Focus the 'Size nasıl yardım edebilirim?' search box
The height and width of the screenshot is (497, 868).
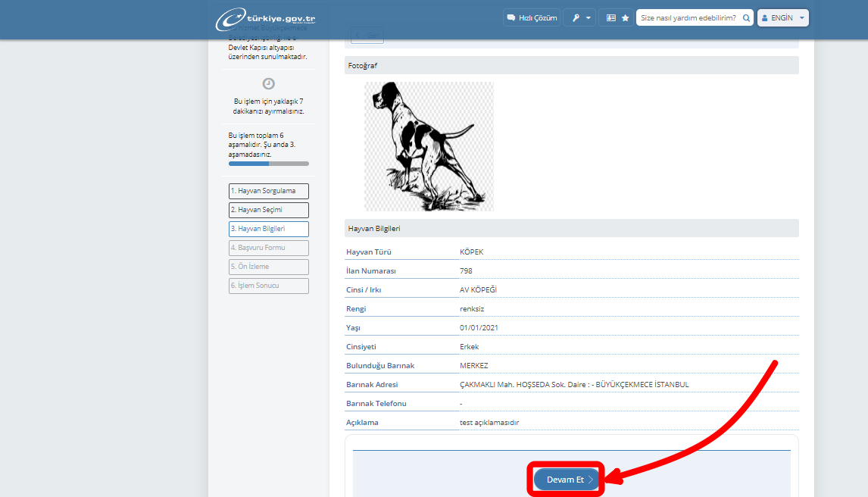[688, 17]
